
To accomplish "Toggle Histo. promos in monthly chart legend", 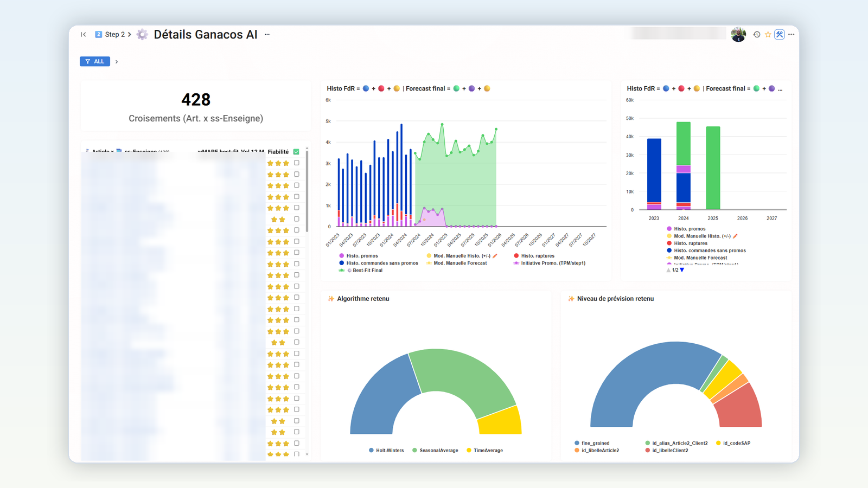I will [x=359, y=256].
